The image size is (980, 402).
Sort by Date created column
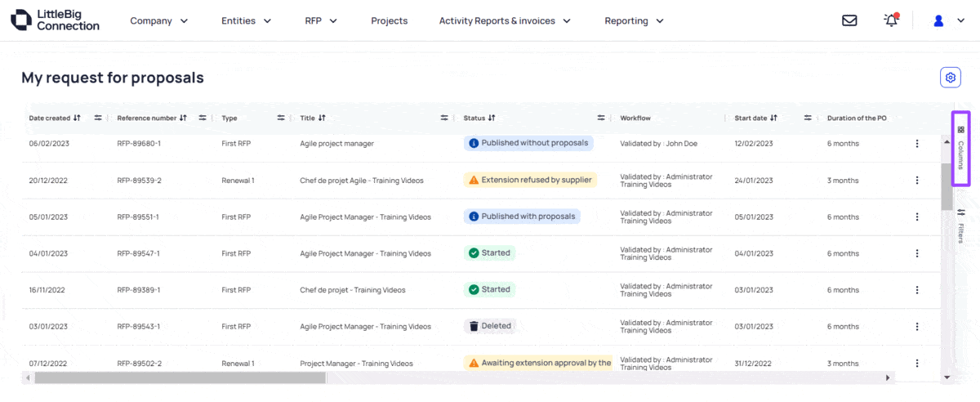tap(77, 118)
